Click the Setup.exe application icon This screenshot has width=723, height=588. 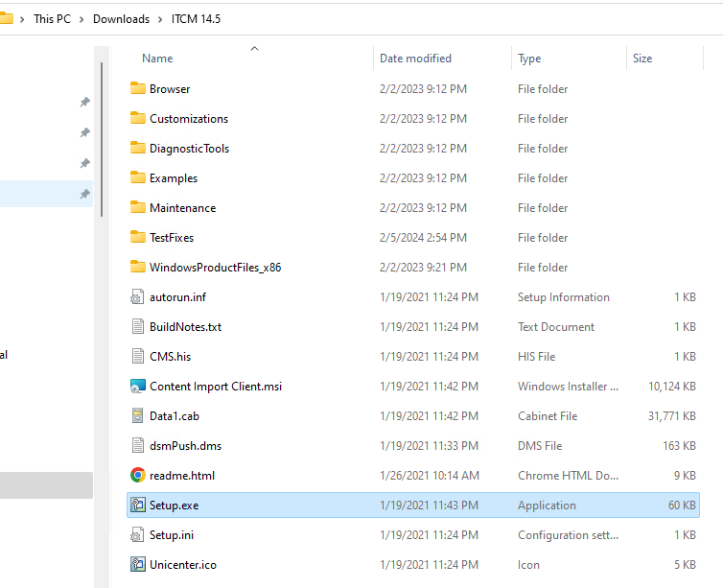point(138,506)
